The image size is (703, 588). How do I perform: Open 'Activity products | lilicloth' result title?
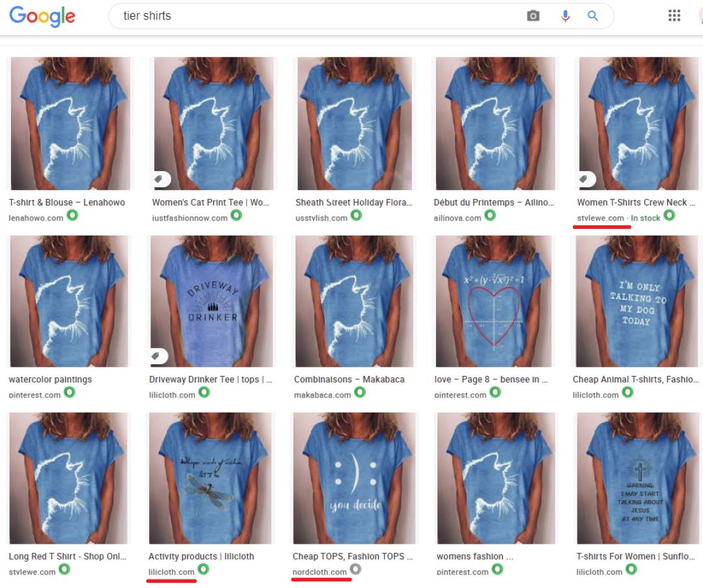201,556
